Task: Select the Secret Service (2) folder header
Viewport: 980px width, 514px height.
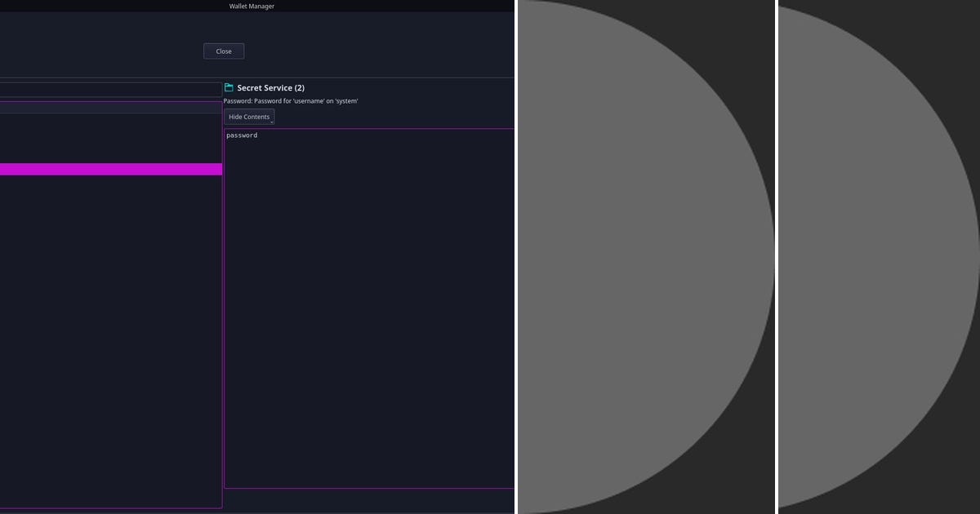Action: click(x=269, y=87)
